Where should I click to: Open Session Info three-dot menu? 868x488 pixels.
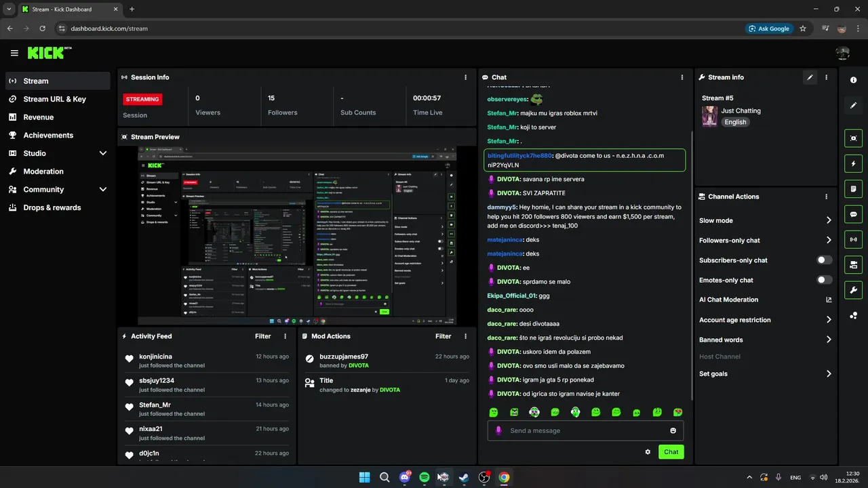click(x=465, y=77)
